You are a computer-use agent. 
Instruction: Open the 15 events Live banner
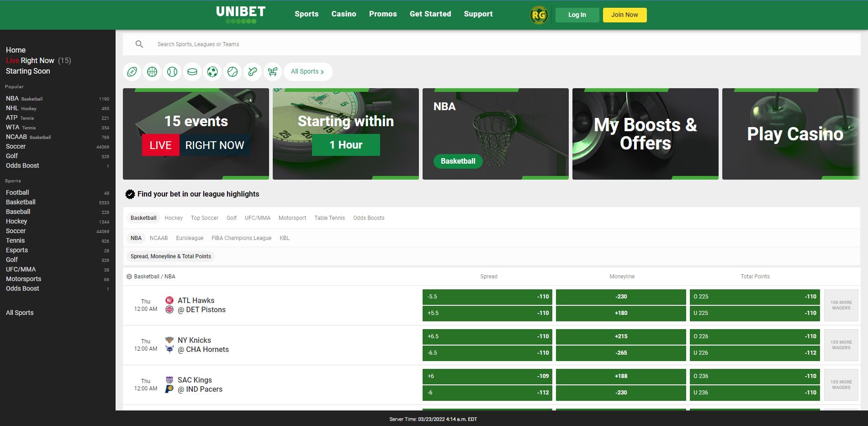point(196,133)
